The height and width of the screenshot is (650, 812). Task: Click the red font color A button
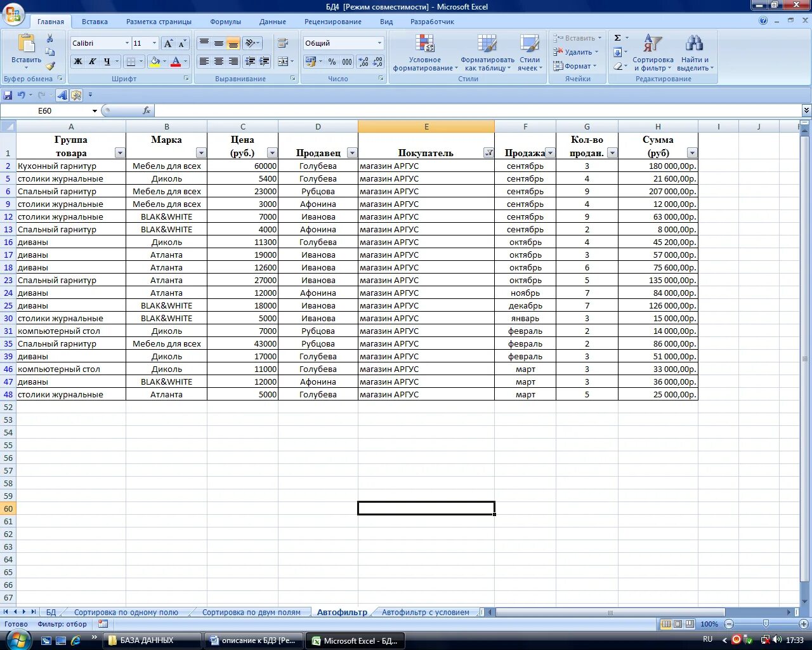tap(176, 62)
